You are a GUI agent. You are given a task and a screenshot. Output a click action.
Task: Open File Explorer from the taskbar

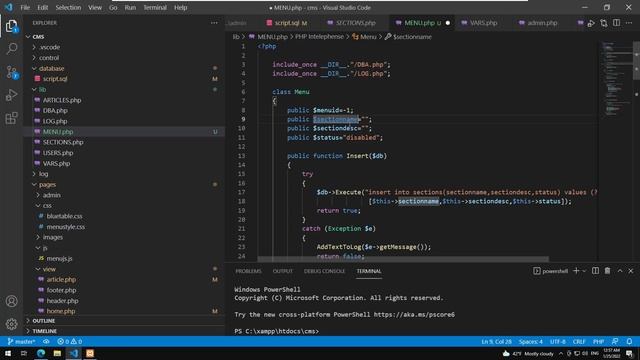click(x=57, y=353)
